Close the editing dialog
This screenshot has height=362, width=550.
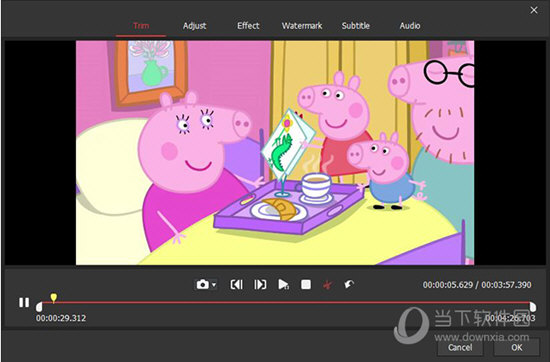534,10
